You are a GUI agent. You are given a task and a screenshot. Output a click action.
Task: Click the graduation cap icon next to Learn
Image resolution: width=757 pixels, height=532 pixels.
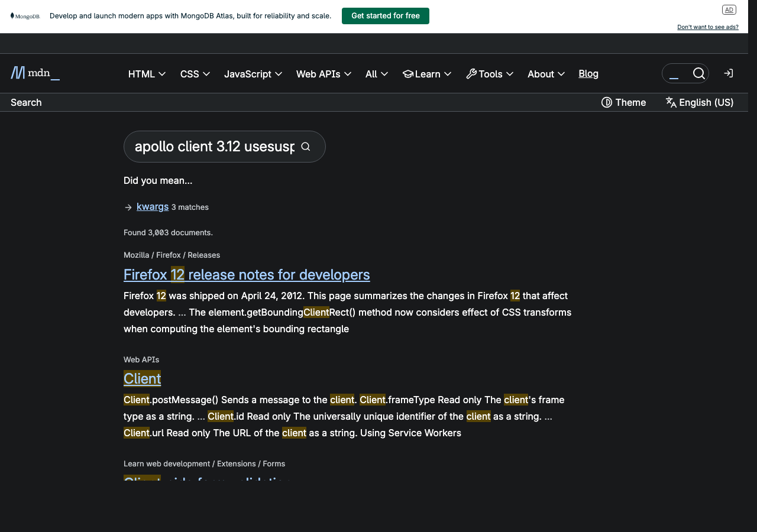(x=408, y=73)
